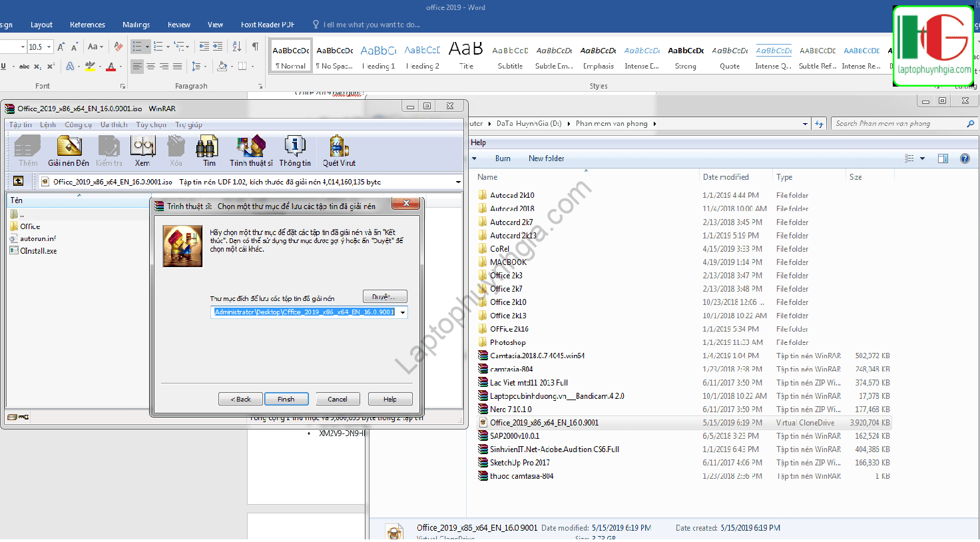Open Explorer's view options dropdown arrow

click(x=922, y=158)
